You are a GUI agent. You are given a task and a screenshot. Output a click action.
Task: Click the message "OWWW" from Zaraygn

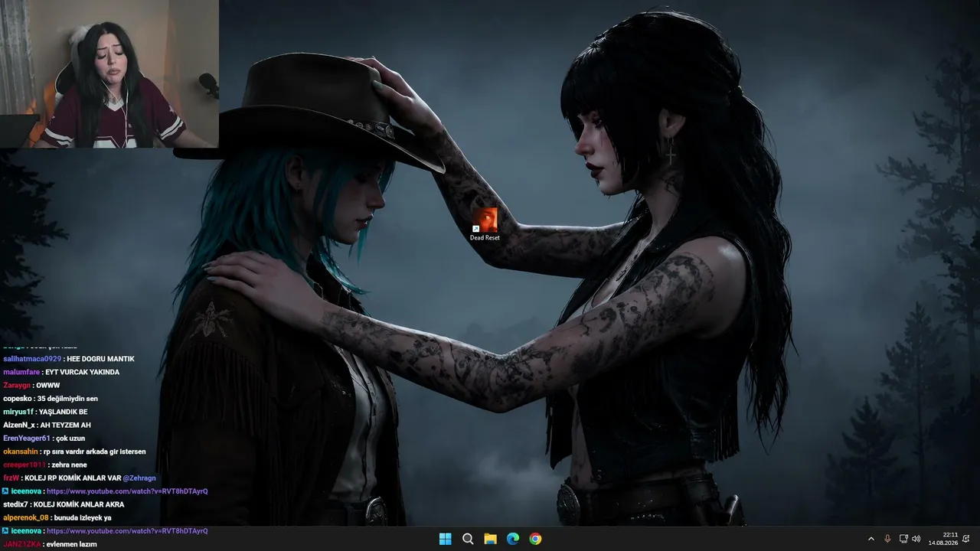pyautogui.click(x=48, y=385)
